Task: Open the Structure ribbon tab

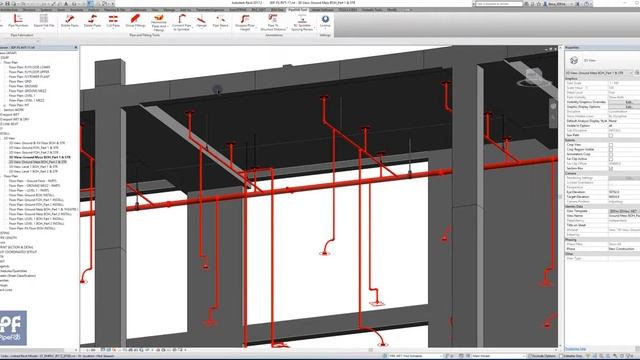Action: tap(29, 9)
